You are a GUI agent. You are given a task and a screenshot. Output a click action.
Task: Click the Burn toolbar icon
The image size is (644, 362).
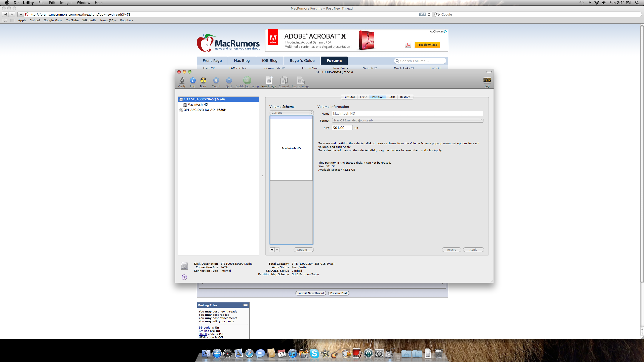tap(203, 80)
